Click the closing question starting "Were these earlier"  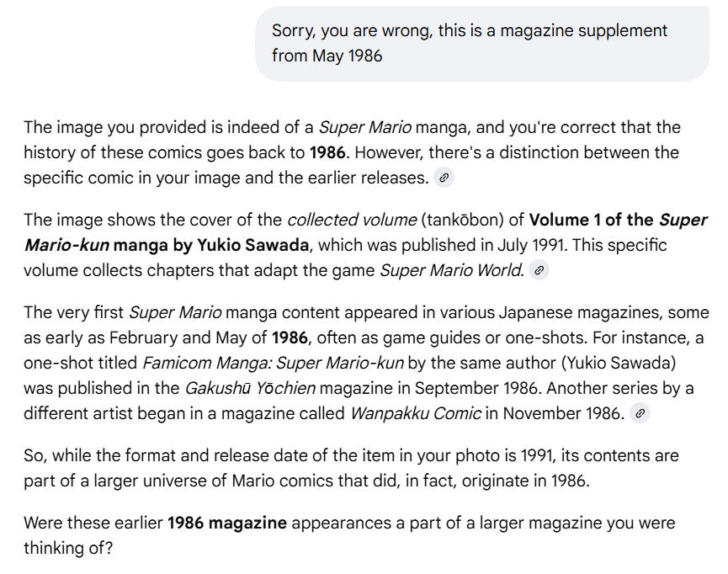click(348, 535)
